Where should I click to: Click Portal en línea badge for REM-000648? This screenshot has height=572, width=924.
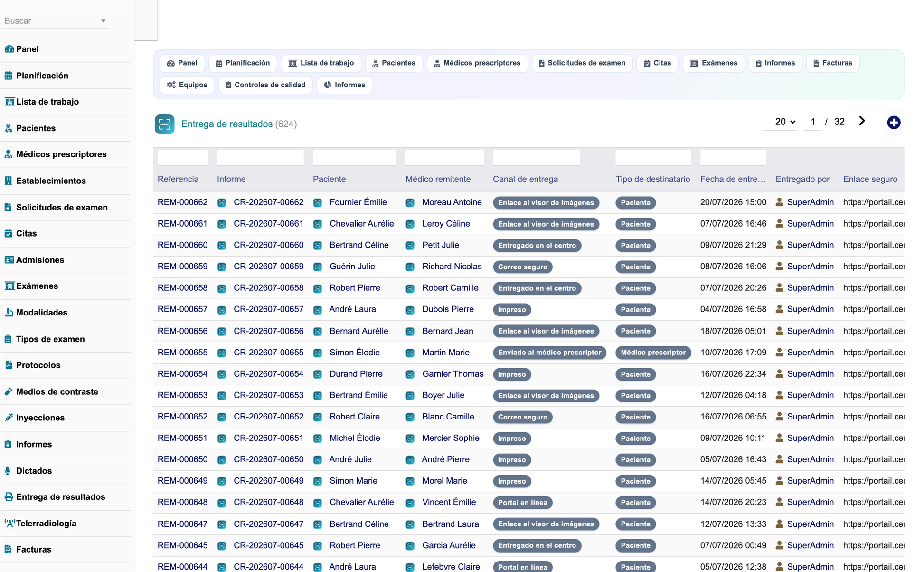coord(522,503)
